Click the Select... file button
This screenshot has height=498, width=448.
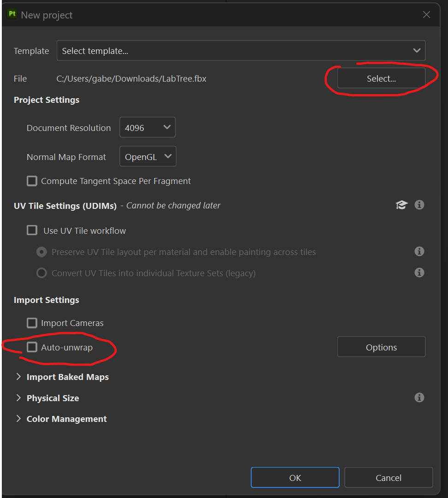click(x=381, y=78)
